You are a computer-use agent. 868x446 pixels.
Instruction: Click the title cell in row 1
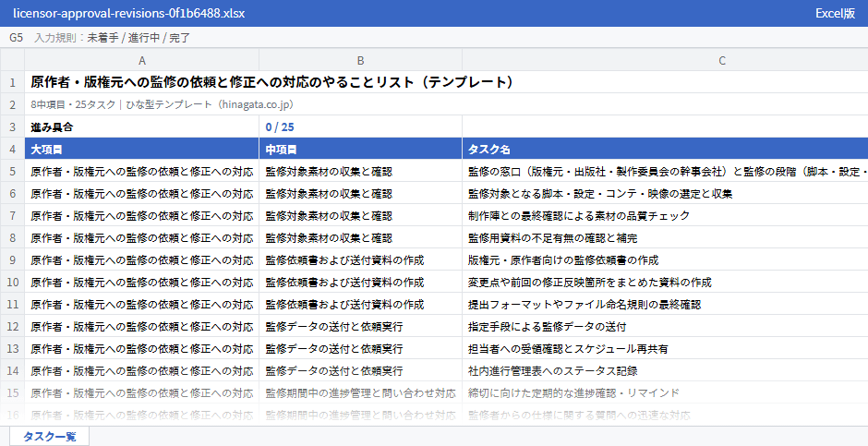[x=446, y=82]
